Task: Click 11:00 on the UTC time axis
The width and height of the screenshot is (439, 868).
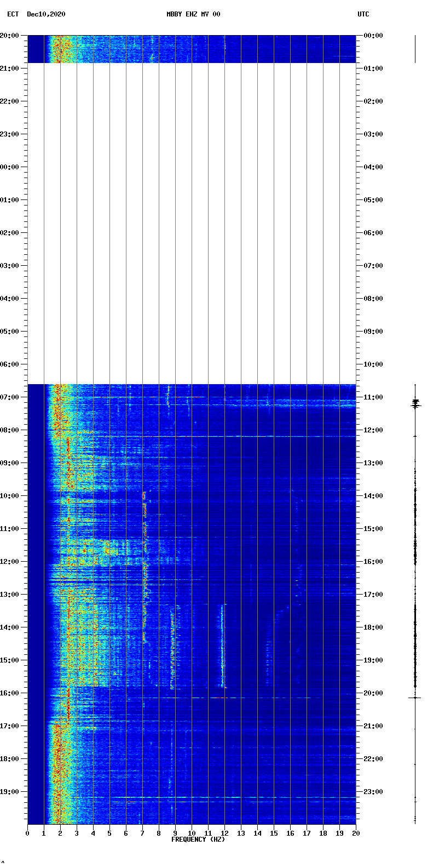Action: tap(373, 397)
